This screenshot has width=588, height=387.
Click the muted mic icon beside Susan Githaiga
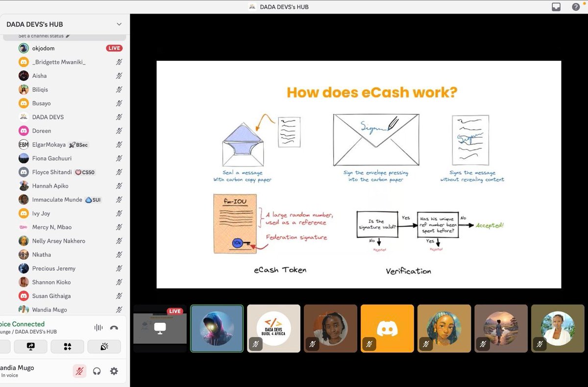click(x=119, y=296)
